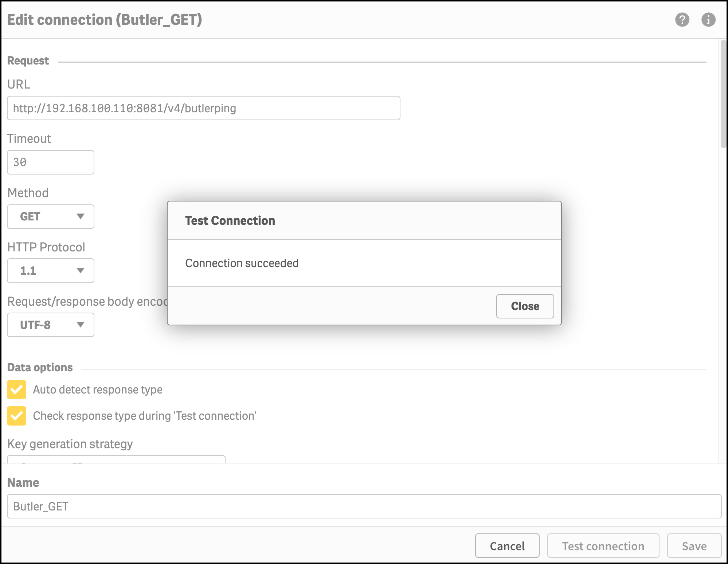Screen dimensions: 728x564
Task: Click the info icon in header
Action: pos(708,20)
